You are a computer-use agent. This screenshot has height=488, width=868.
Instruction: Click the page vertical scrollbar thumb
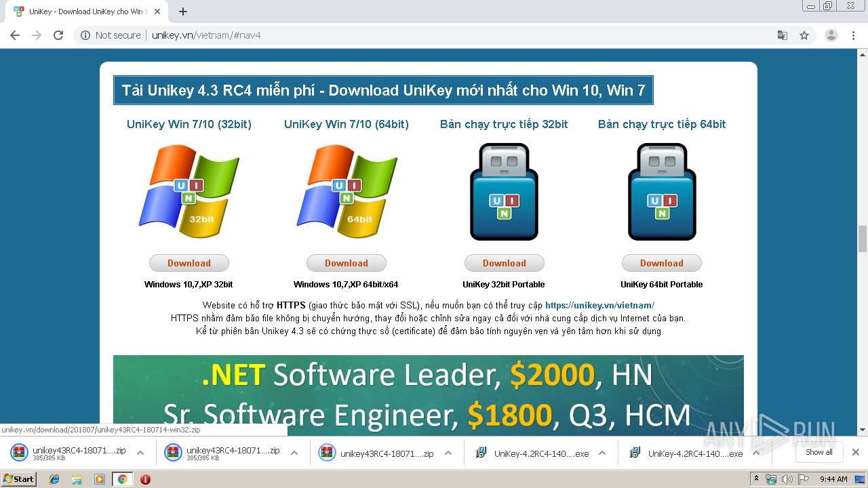pos(863,239)
